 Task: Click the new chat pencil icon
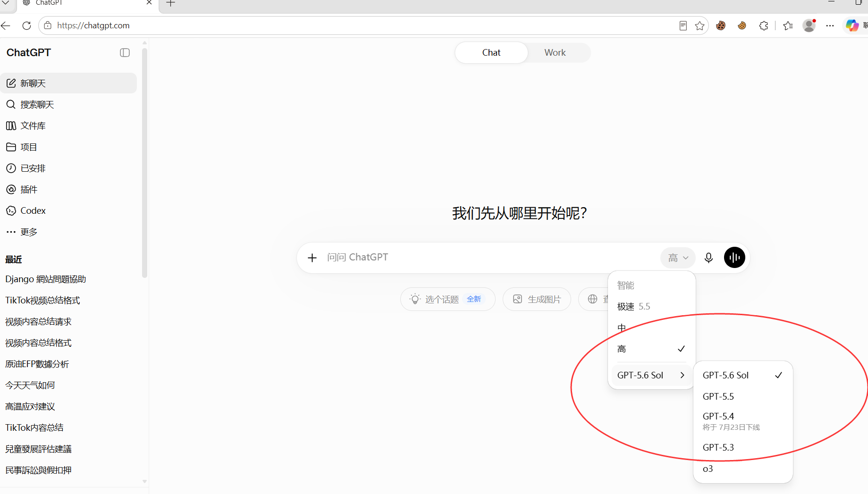11,83
